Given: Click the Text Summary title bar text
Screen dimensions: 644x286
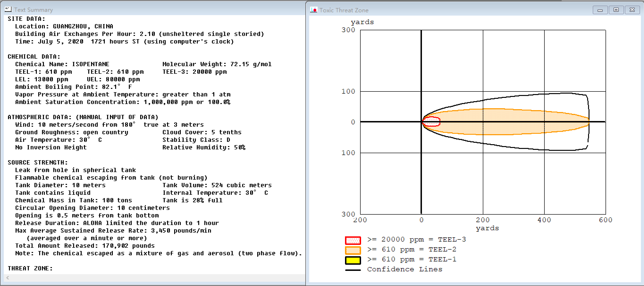Looking at the screenshot, I should (x=34, y=10).
